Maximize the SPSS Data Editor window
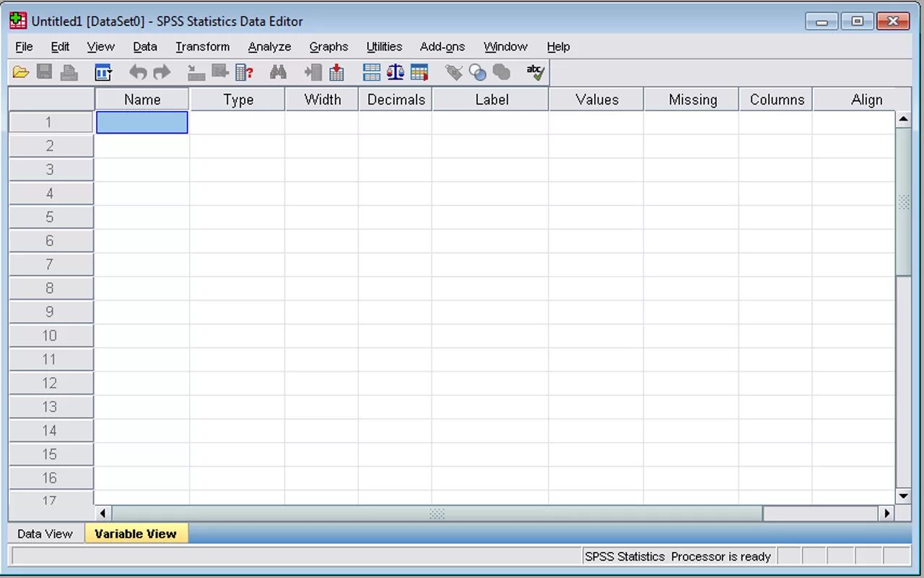Viewport: 924px width, 578px height. (x=858, y=21)
